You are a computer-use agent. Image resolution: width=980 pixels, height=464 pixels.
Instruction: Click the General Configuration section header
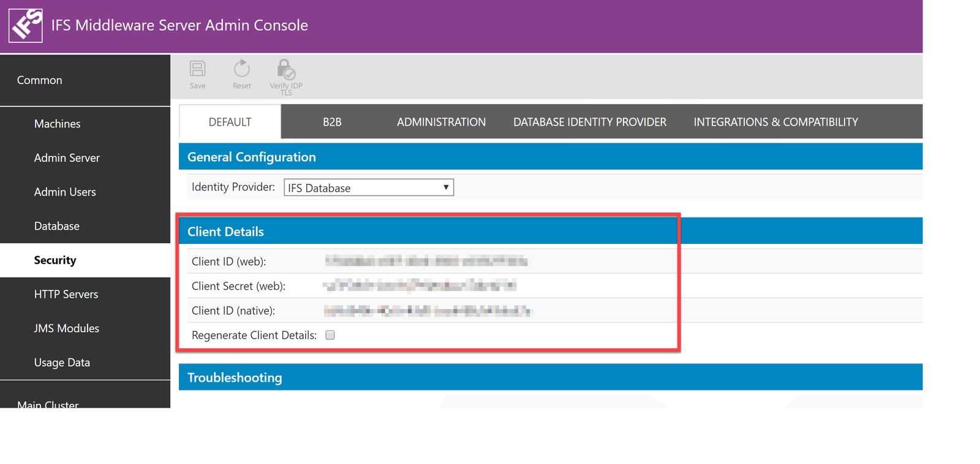point(551,157)
